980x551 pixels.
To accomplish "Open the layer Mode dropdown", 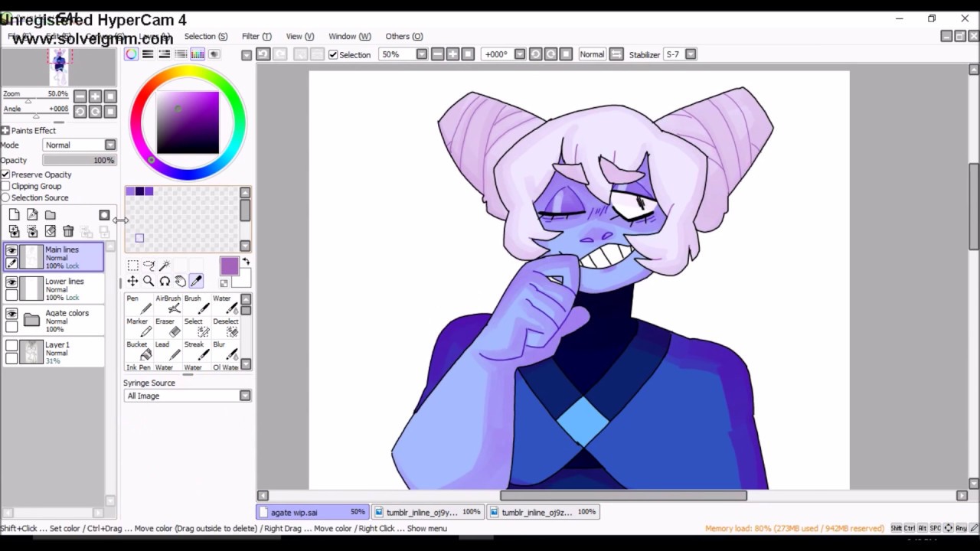I will click(x=110, y=145).
